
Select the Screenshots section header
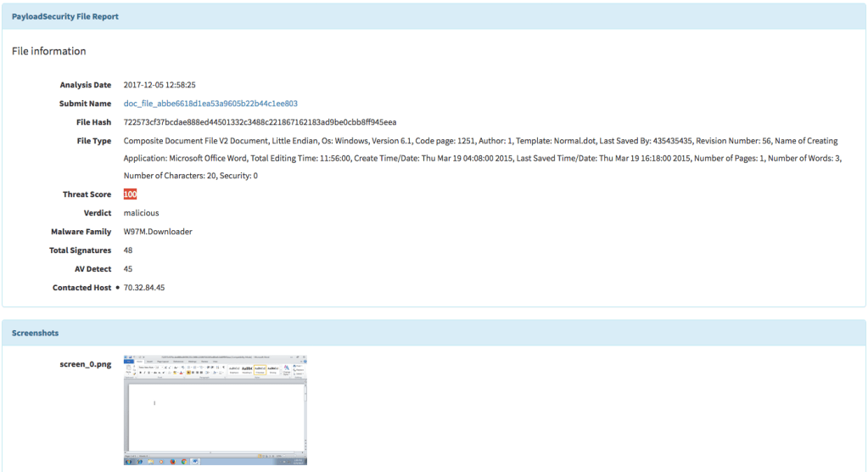35,333
